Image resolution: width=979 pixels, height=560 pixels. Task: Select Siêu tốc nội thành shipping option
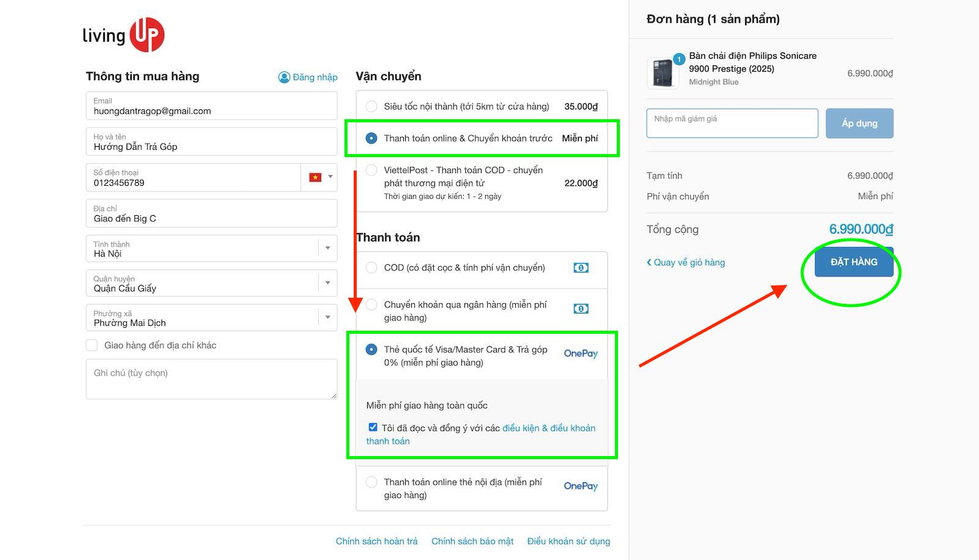click(371, 106)
